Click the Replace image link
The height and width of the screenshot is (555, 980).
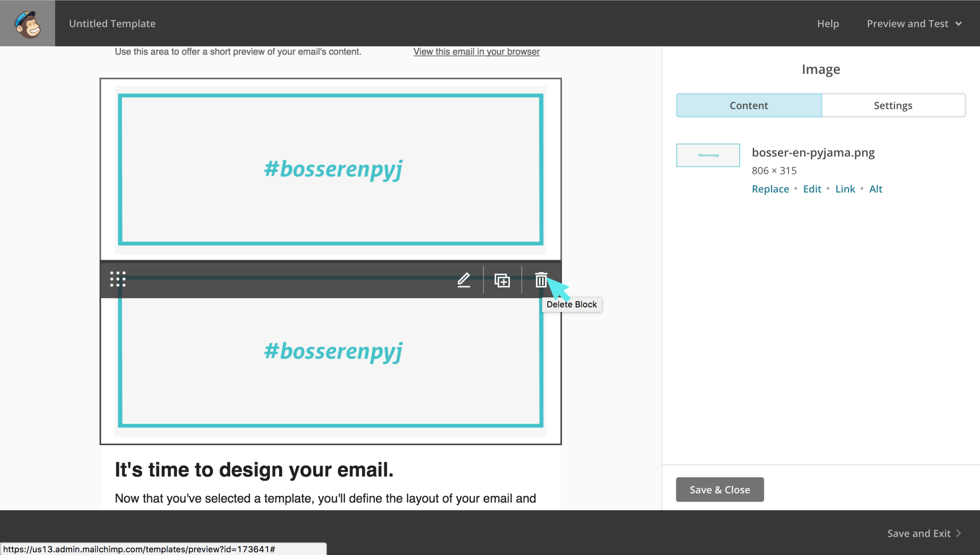pos(770,189)
